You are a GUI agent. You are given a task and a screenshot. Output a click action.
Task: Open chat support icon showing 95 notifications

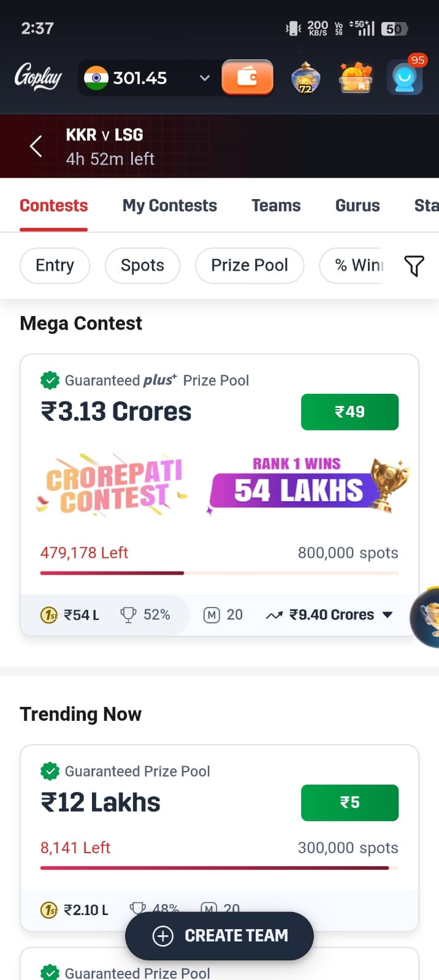(405, 78)
